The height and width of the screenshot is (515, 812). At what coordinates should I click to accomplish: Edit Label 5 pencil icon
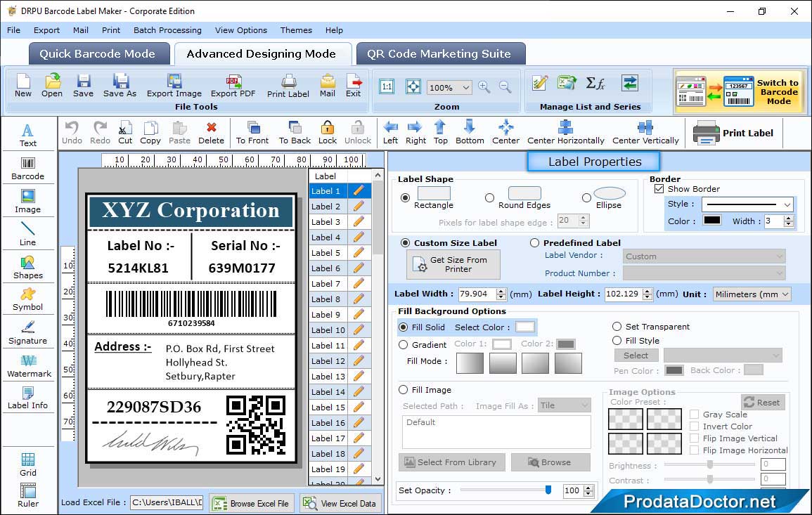click(359, 253)
